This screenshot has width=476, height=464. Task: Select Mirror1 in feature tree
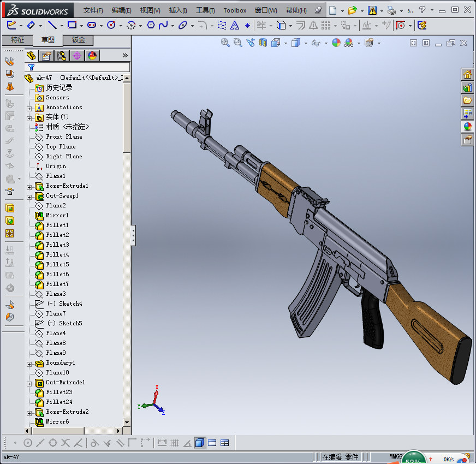click(52, 216)
